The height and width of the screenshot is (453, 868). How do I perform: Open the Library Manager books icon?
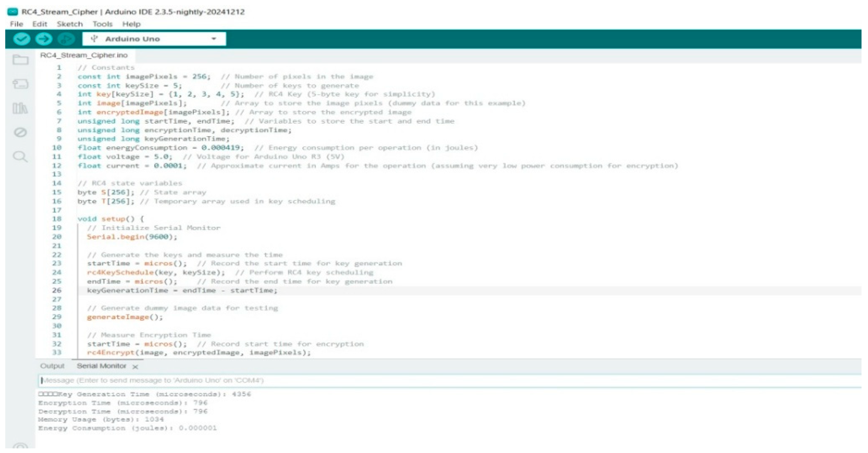(20, 108)
